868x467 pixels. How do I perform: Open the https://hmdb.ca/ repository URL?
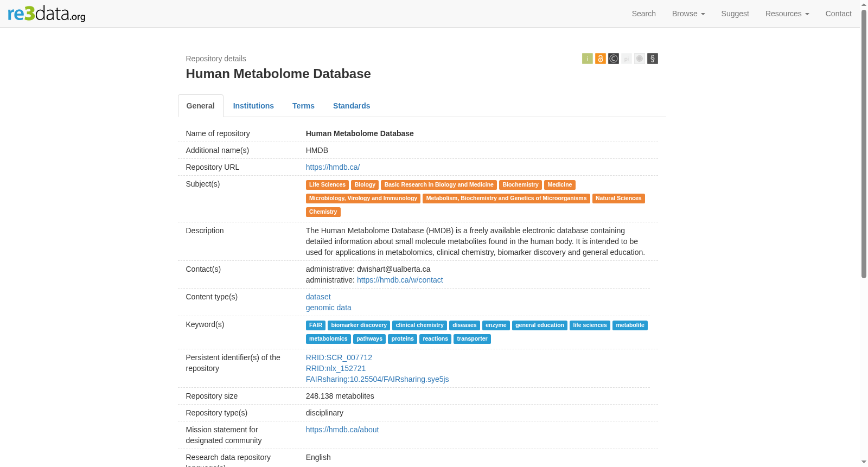coord(333,167)
